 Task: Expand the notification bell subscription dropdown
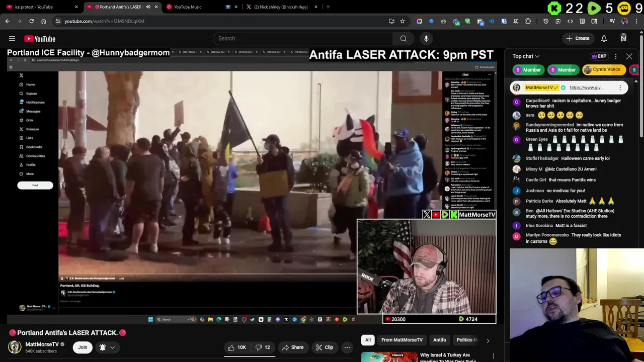tap(107, 347)
